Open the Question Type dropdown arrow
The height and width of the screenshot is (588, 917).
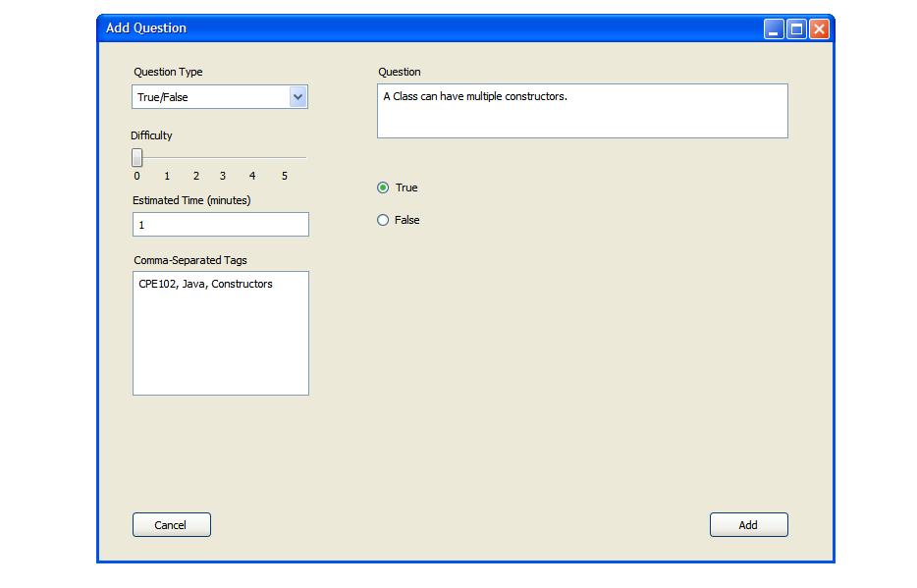pyautogui.click(x=298, y=97)
